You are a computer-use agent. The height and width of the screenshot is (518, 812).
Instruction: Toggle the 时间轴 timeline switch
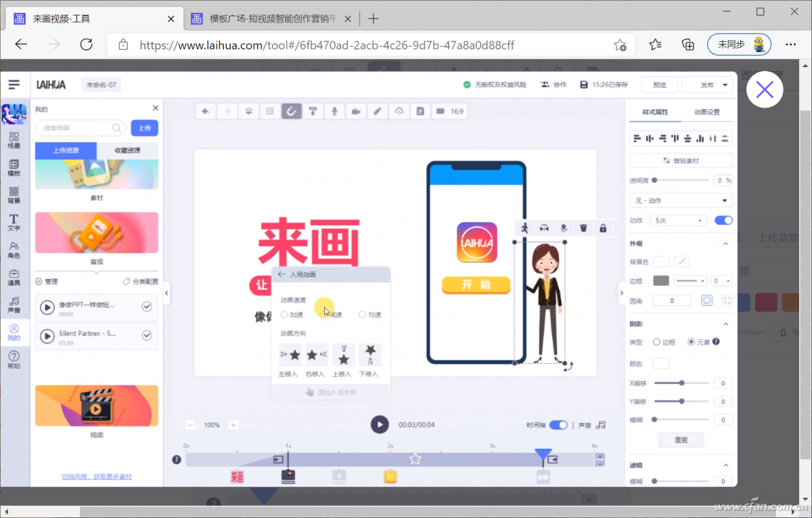coord(558,425)
